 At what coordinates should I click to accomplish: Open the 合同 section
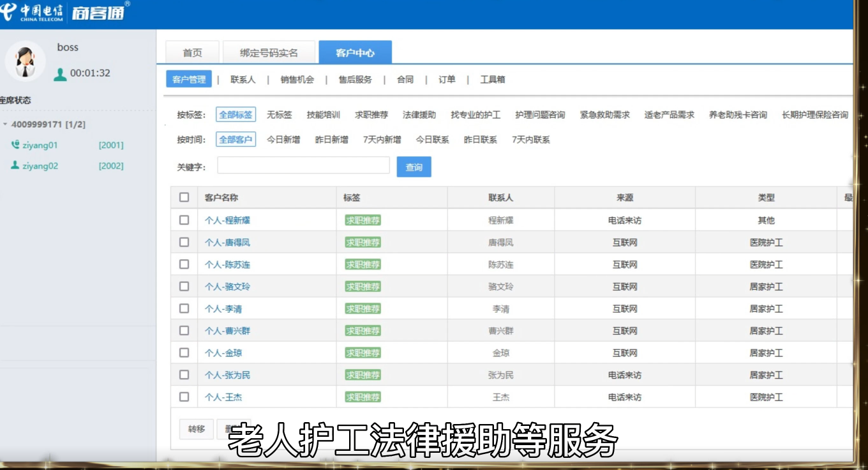pos(405,80)
